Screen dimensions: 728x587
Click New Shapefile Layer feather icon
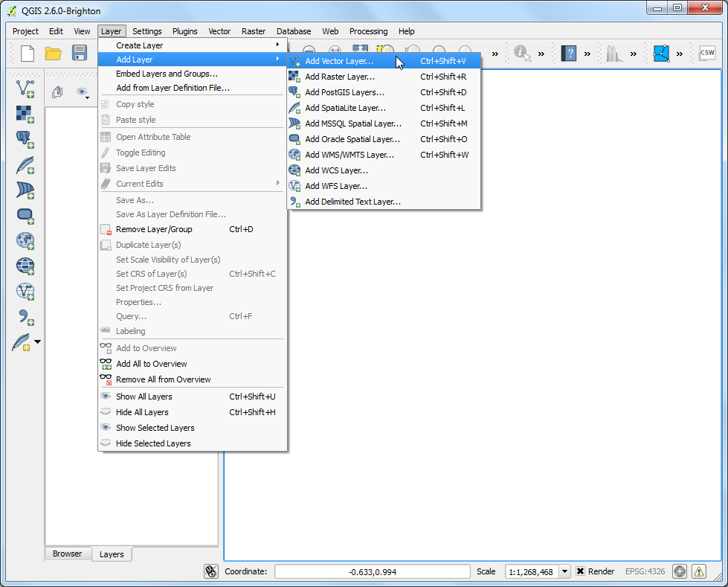click(x=21, y=343)
